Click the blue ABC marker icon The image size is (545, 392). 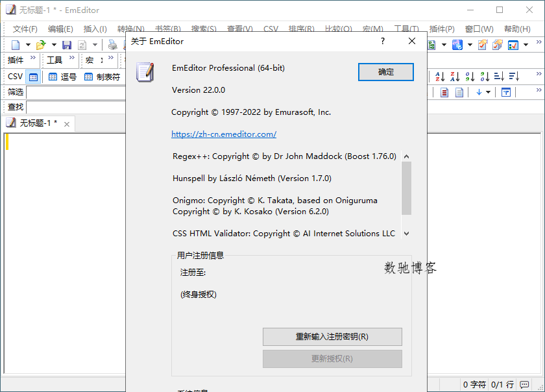457,45
